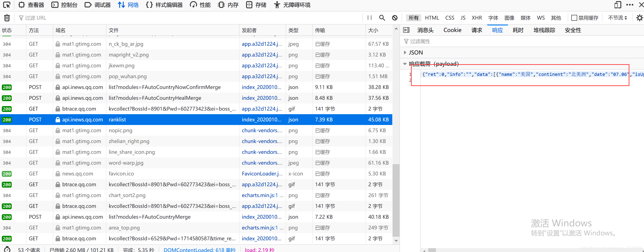
Task: Click the request list scroll-up arrow
Action: click(396, 29)
